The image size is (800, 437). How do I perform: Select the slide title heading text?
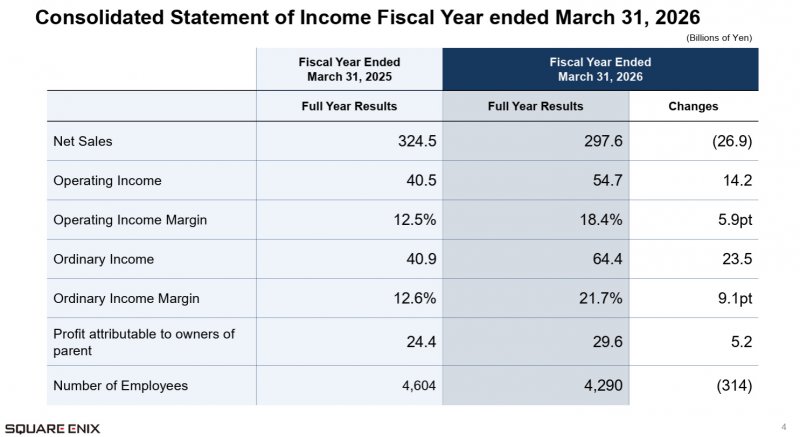pyautogui.click(x=367, y=18)
